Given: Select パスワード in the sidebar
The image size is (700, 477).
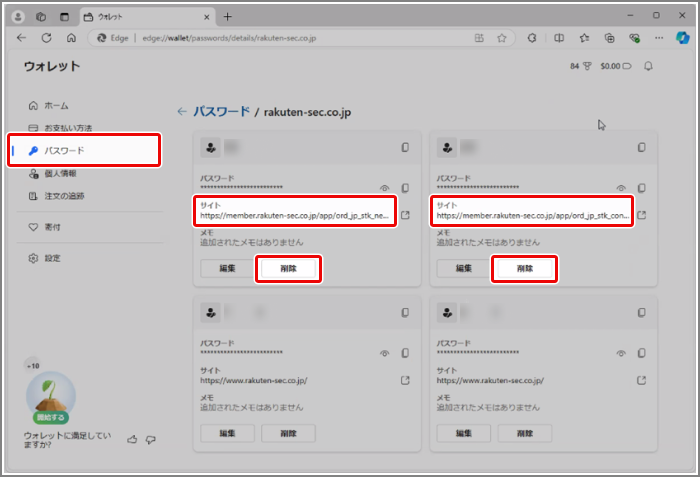Looking at the screenshot, I should pyautogui.click(x=84, y=151).
